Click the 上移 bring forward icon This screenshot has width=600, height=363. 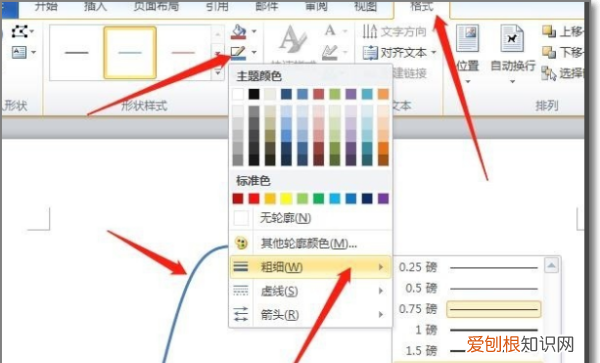549,31
